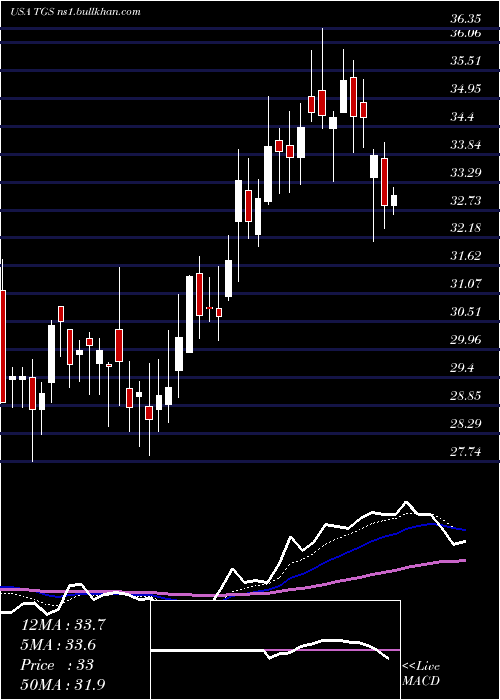The width and height of the screenshot is (500, 700).
Task: Click the 'USA TGS ns1.bullkhan.com' chart title
Action: click(75, 11)
